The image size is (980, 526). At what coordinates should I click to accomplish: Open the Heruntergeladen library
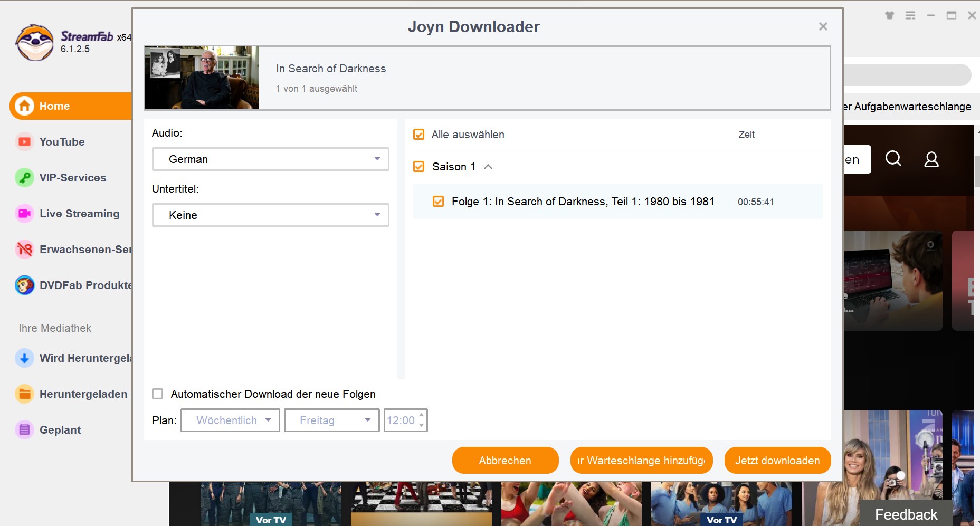click(x=83, y=394)
